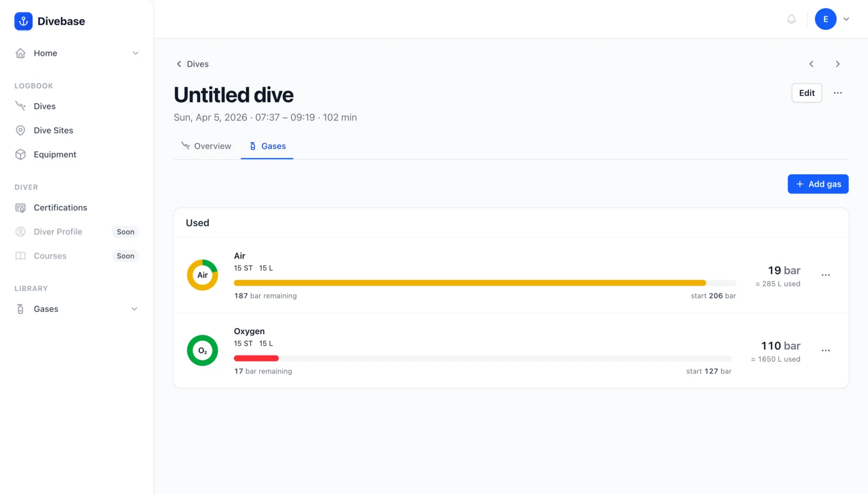868x494 pixels.
Task: Click '≈ 285 L used' text
Action: pyautogui.click(x=778, y=284)
